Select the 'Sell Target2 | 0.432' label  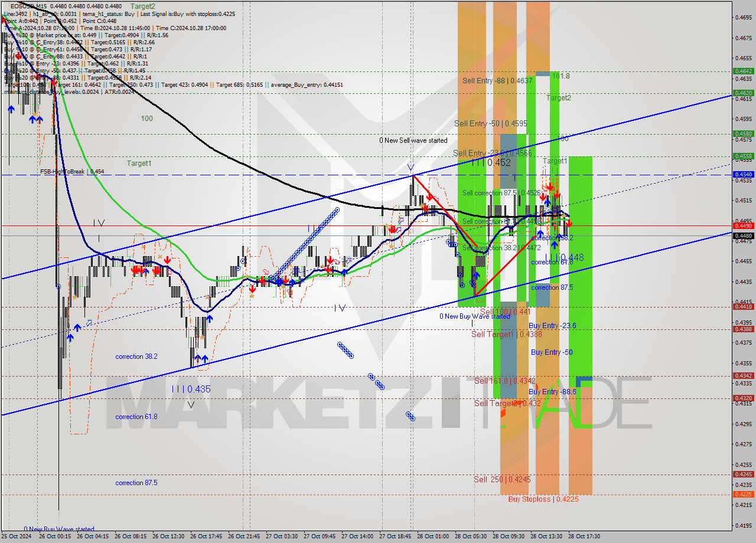pos(507,403)
